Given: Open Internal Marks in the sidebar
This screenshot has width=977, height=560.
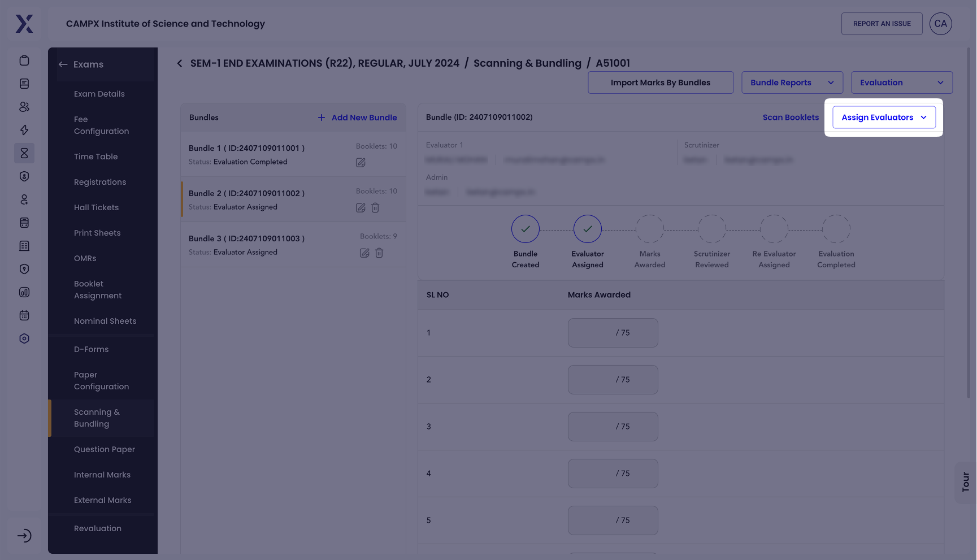Looking at the screenshot, I should (102, 475).
